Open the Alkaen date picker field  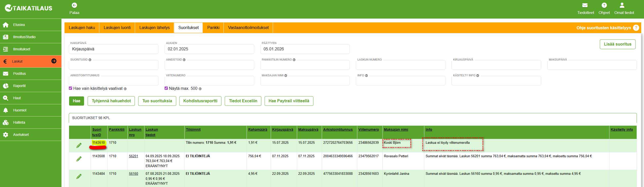[x=209, y=49]
